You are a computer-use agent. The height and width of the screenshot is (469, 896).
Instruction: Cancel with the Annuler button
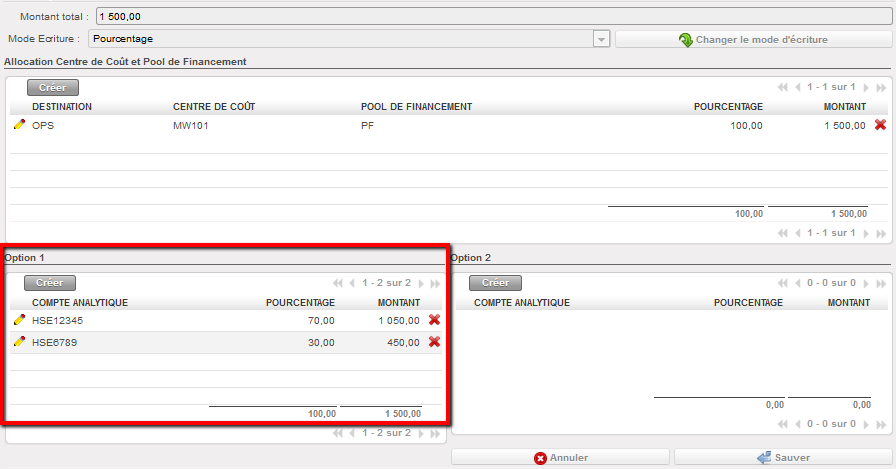(x=560, y=458)
